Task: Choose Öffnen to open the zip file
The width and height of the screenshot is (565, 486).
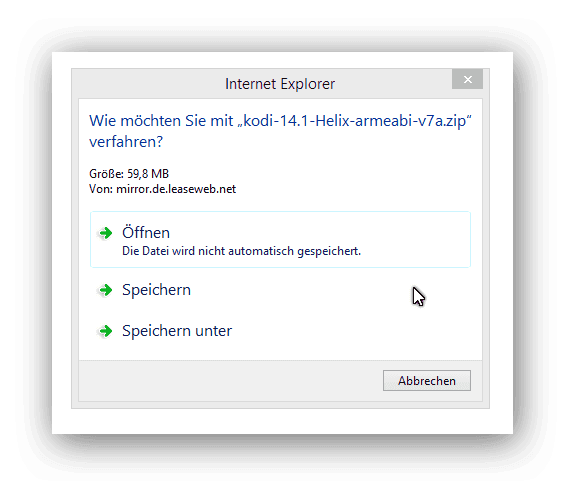Action: [280, 240]
